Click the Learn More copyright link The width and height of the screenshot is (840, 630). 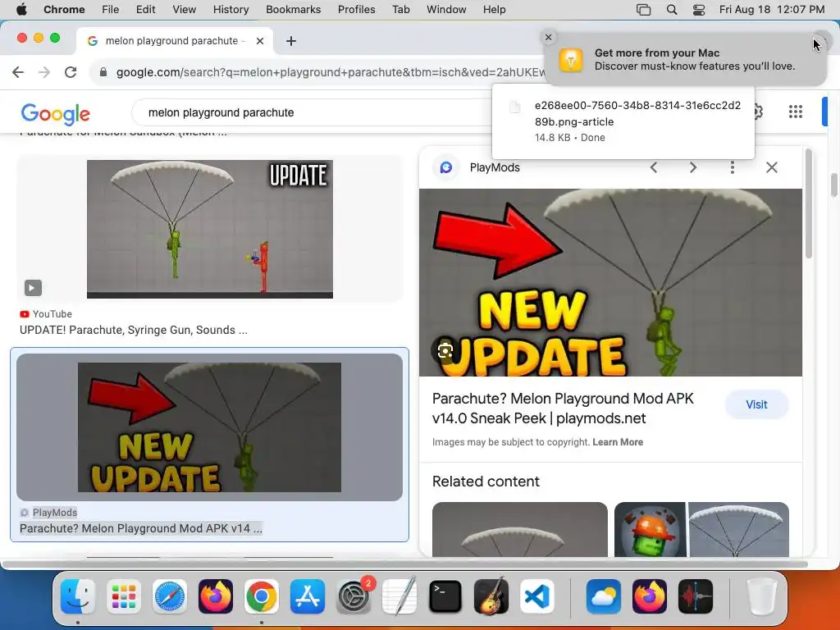[618, 442]
